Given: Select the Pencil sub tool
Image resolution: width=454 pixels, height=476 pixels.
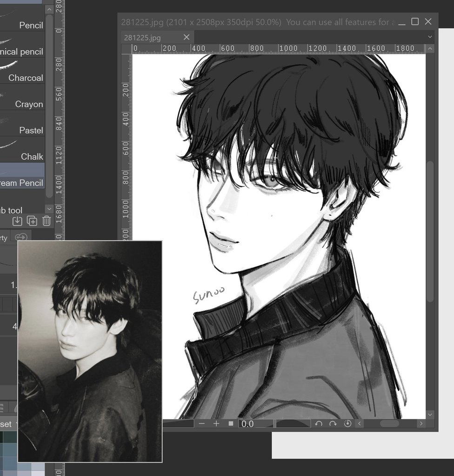Looking at the screenshot, I should coord(22,18).
